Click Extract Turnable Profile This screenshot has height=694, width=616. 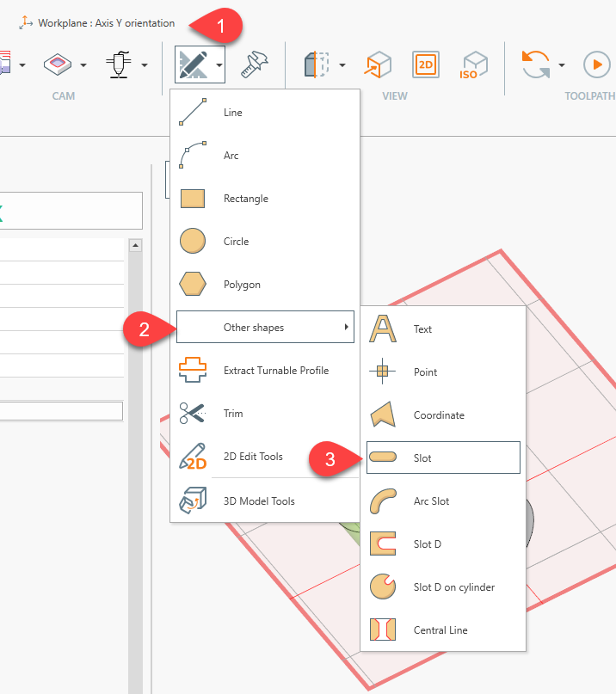(x=275, y=371)
